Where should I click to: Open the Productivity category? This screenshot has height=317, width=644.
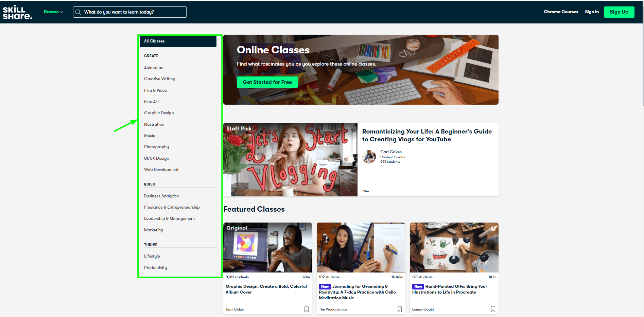155,268
